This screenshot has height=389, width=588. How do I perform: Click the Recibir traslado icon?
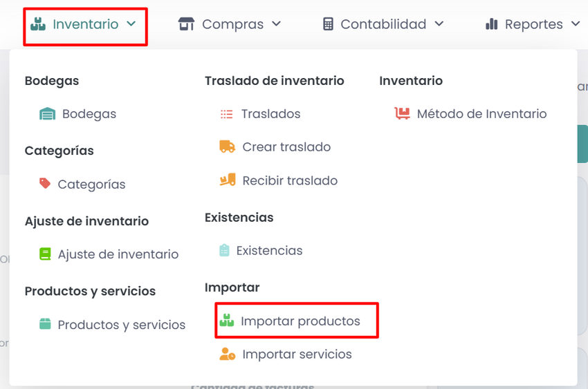click(x=227, y=180)
